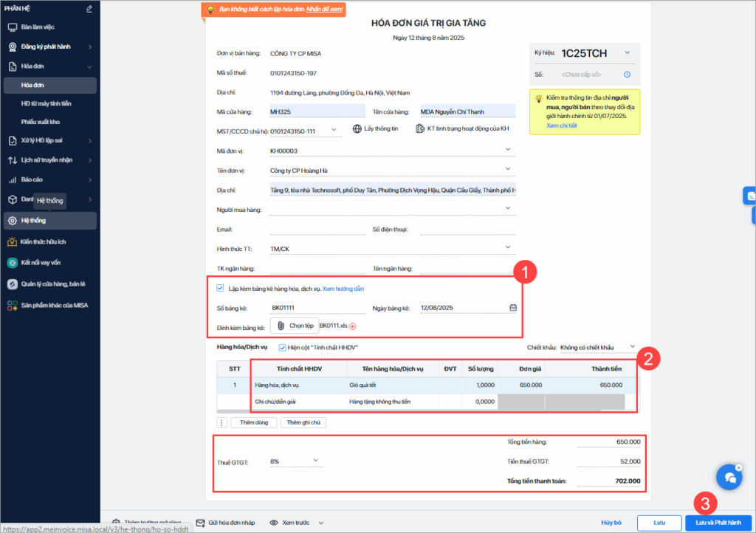Screen dimensions: 756x533
Task: Close the chat bubble with small x
Action: tap(738, 467)
